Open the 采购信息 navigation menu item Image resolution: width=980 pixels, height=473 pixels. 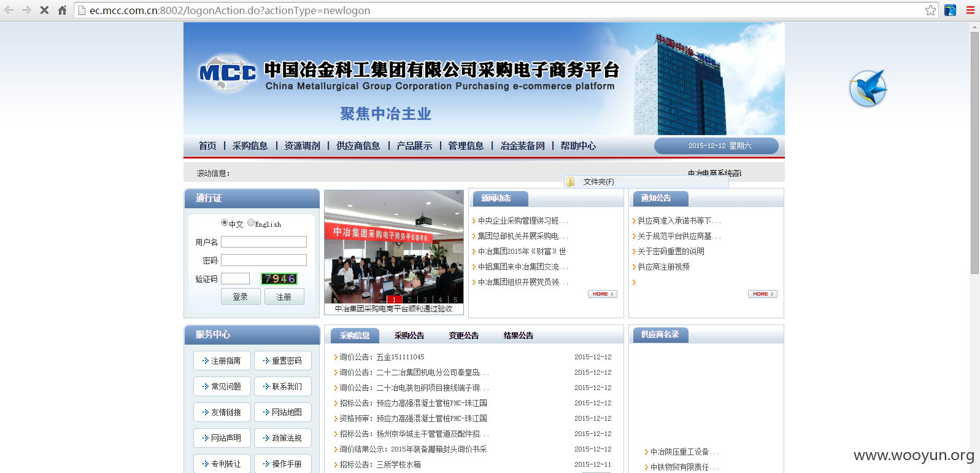tap(250, 146)
